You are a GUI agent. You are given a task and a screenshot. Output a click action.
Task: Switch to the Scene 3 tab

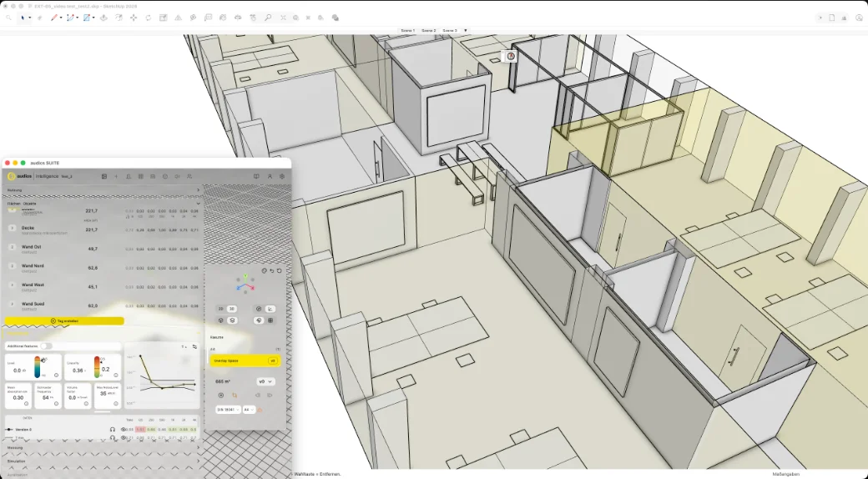click(450, 30)
